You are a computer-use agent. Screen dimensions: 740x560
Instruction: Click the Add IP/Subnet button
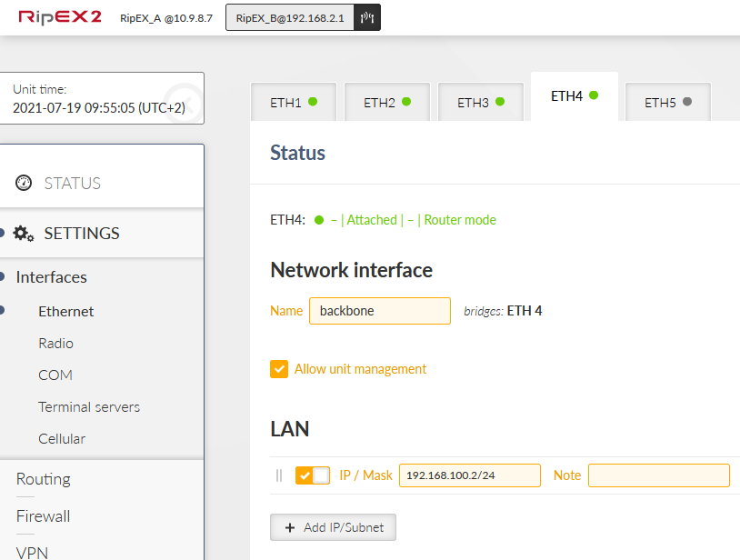pos(333,527)
